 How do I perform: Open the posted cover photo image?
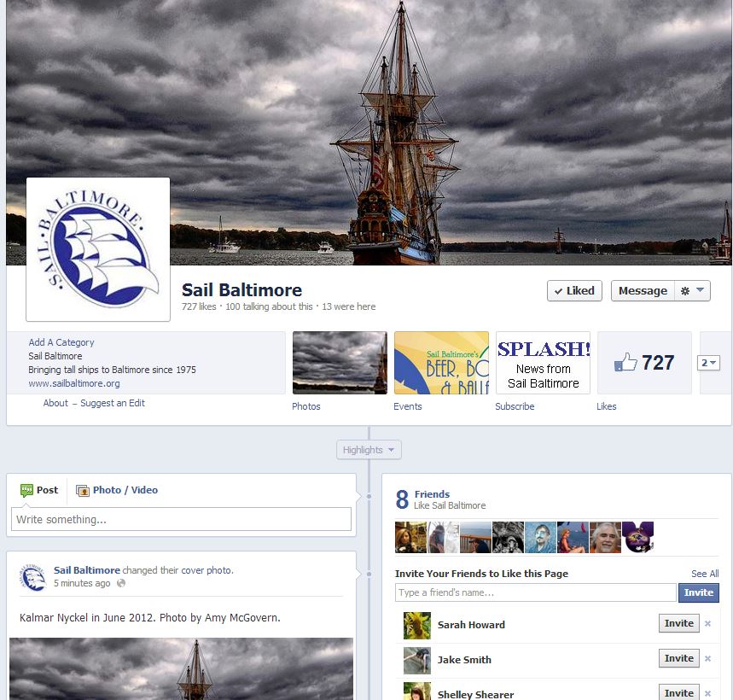pos(182,668)
